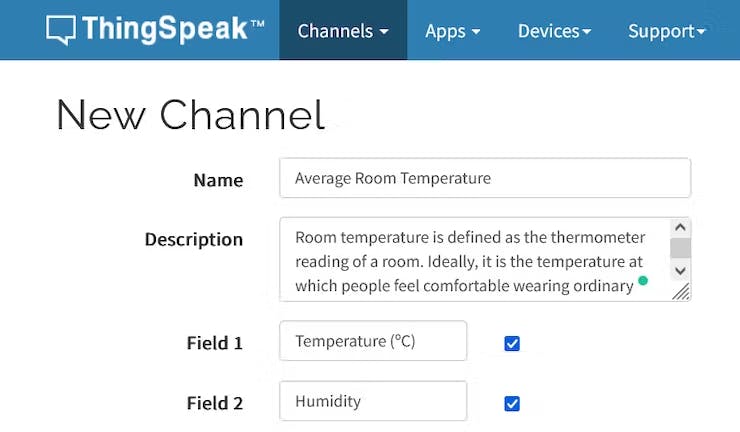This screenshot has width=740, height=432.
Task: Click the Description box resize handle
Action: click(681, 291)
